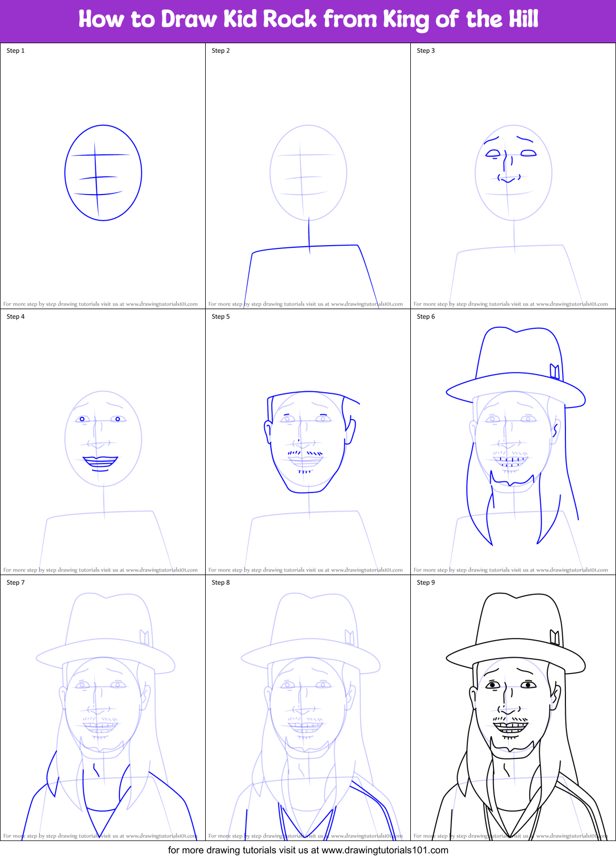This screenshot has height=857, width=616.
Task: Open Step 1 head oval drawing
Action: pos(103,173)
